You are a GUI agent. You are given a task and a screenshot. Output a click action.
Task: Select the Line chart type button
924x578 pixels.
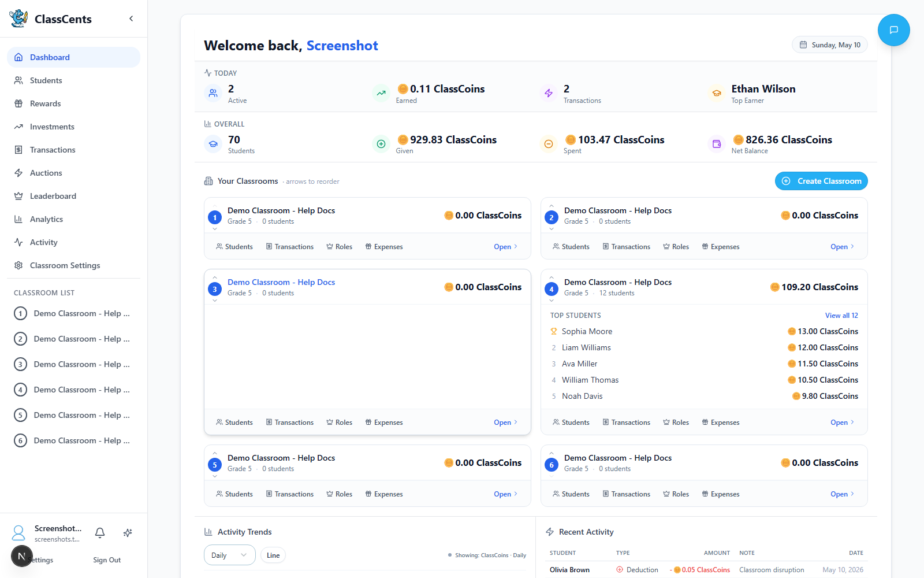pyautogui.click(x=273, y=555)
